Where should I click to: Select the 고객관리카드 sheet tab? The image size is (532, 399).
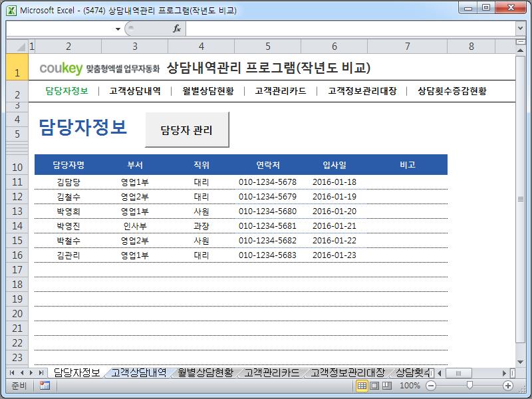tap(272, 372)
